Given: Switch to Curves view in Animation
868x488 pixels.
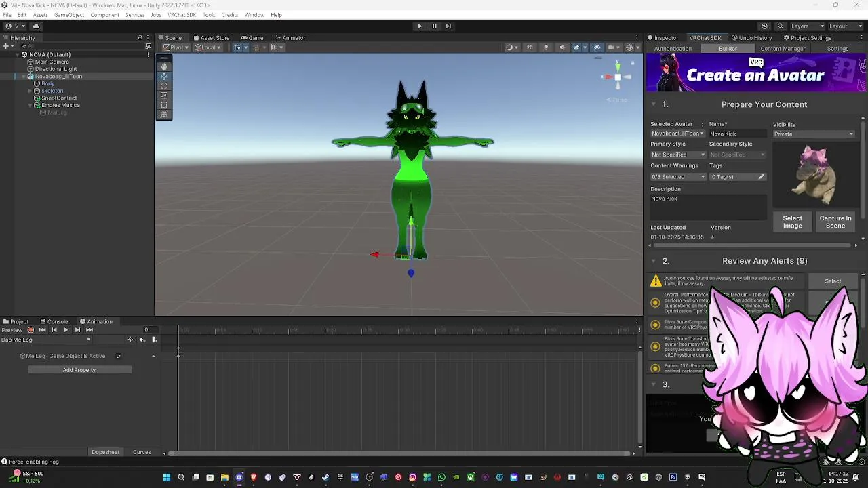Looking at the screenshot, I should (x=142, y=452).
